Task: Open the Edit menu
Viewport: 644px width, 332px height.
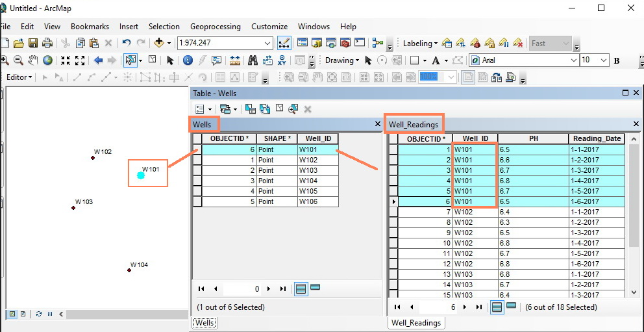Action: pyautogui.click(x=27, y=26)
